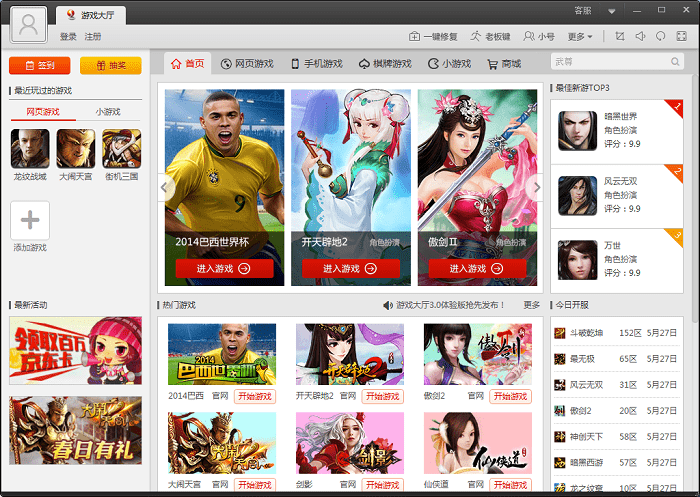Click 进入游戏 for 傲剑II
This screenshot has height=497, width=700.
point(478,268)
